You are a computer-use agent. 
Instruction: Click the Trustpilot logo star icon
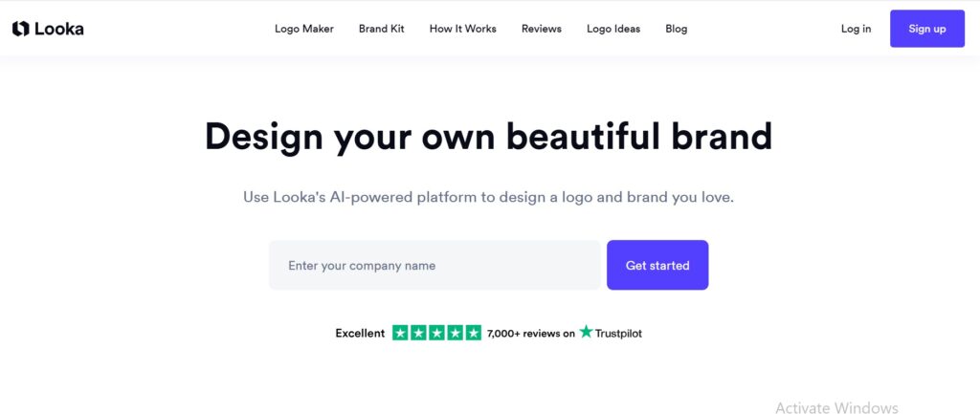coord(586,332)
